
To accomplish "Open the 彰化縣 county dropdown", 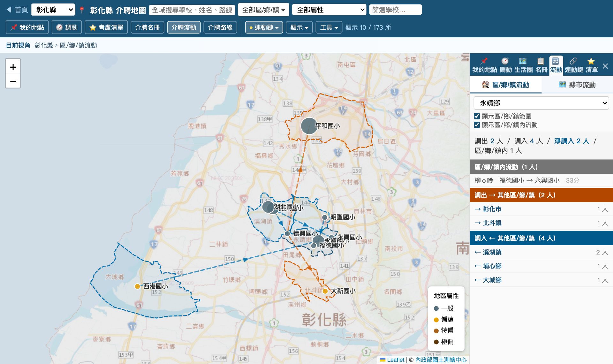I will (53, 10).
